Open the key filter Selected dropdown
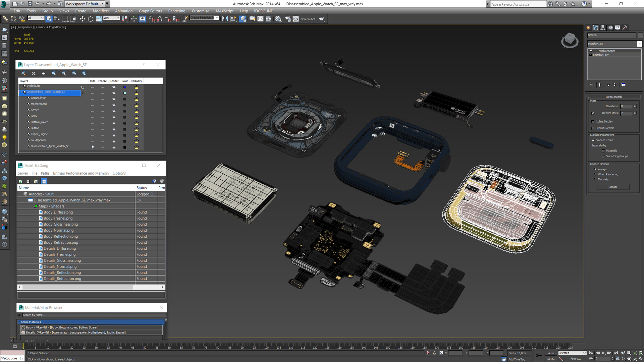The image size is (644, 362). [x=572, y=353]
